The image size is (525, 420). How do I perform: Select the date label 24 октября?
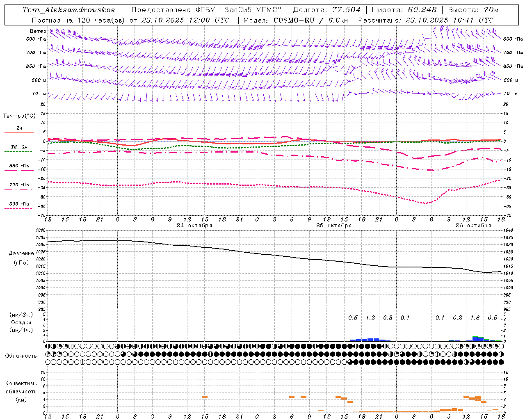194,226
